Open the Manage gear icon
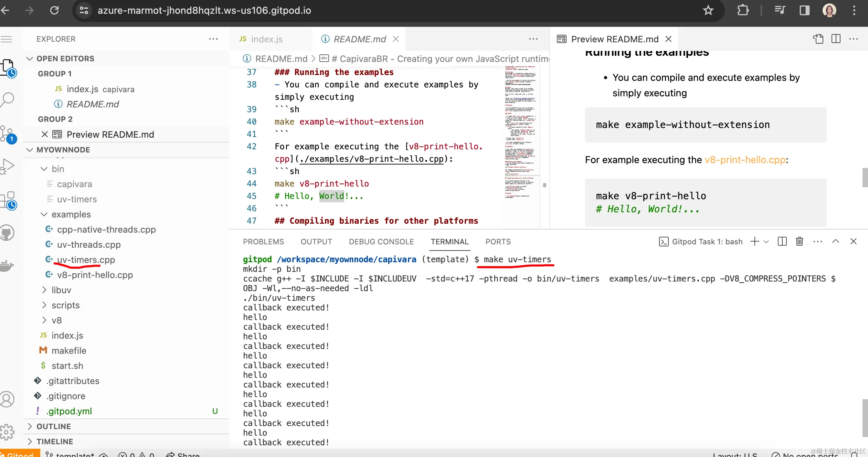Image resolution: width=868 pixels, height=457 pixels. 8,432
